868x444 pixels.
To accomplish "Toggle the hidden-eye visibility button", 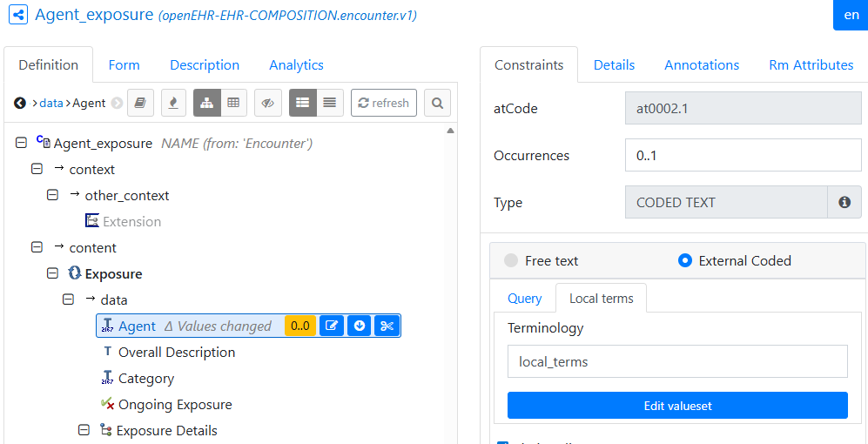I will [x=268, y=103].
